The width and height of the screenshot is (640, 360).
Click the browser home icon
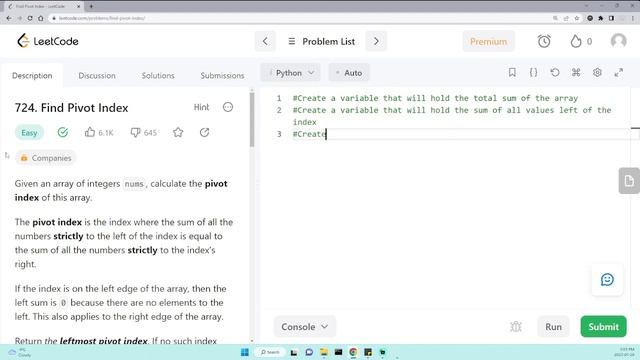click(x=40, y=18)
